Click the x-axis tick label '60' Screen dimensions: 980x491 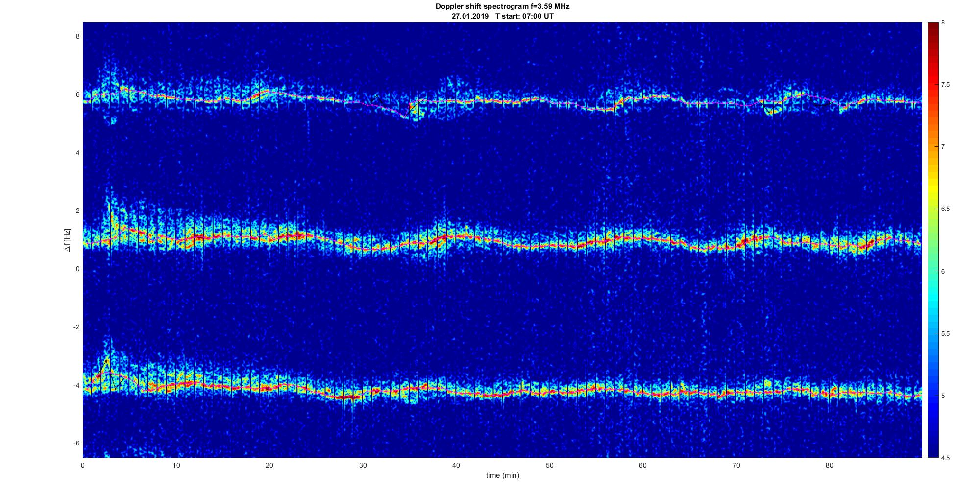[643, 465]
